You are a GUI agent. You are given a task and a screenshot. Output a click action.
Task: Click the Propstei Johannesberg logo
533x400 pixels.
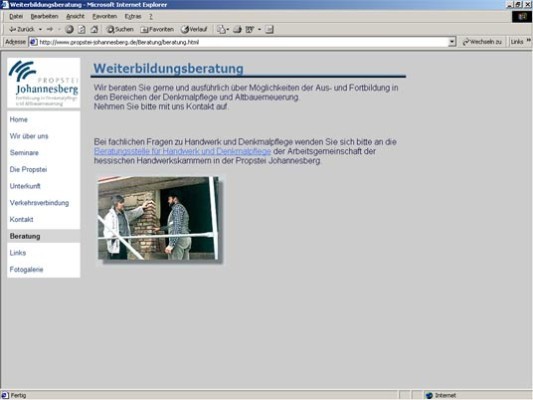[44, 83]
